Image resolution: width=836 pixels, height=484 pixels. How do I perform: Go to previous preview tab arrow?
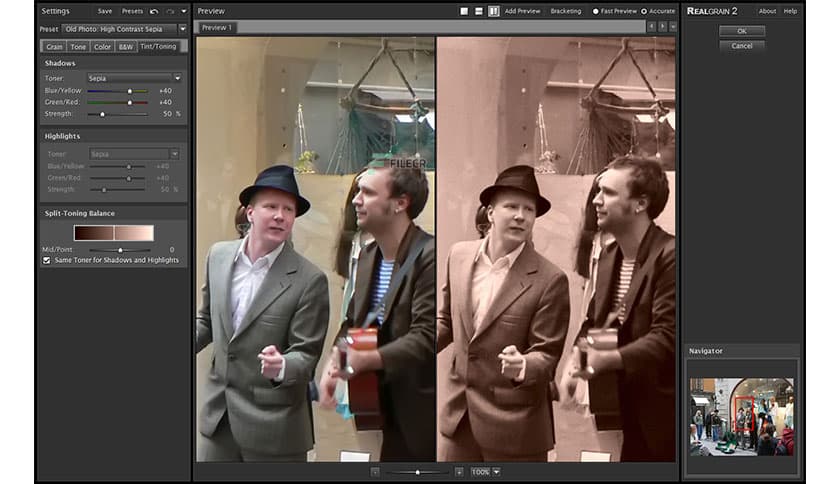click(x=651, y=27)
